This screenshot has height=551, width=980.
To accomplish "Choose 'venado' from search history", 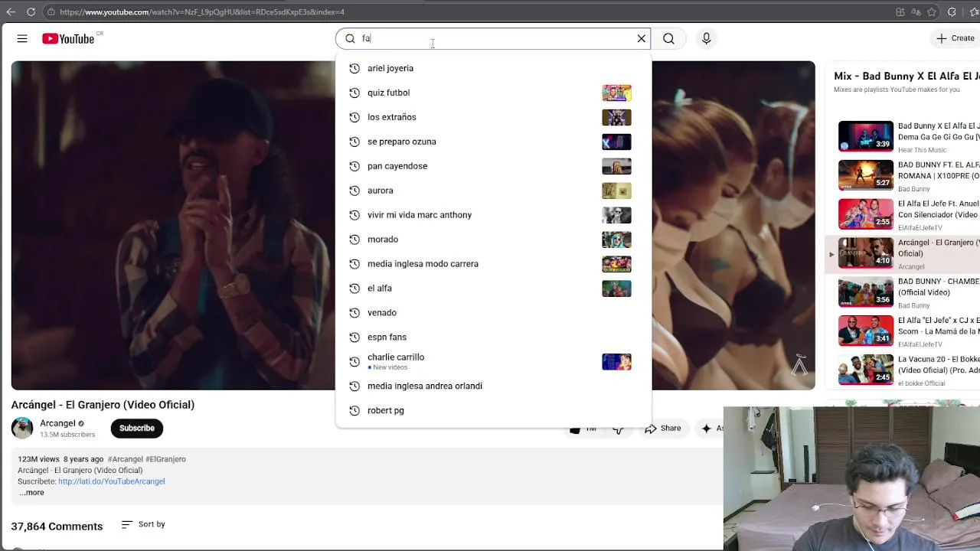I will point(493,313).
